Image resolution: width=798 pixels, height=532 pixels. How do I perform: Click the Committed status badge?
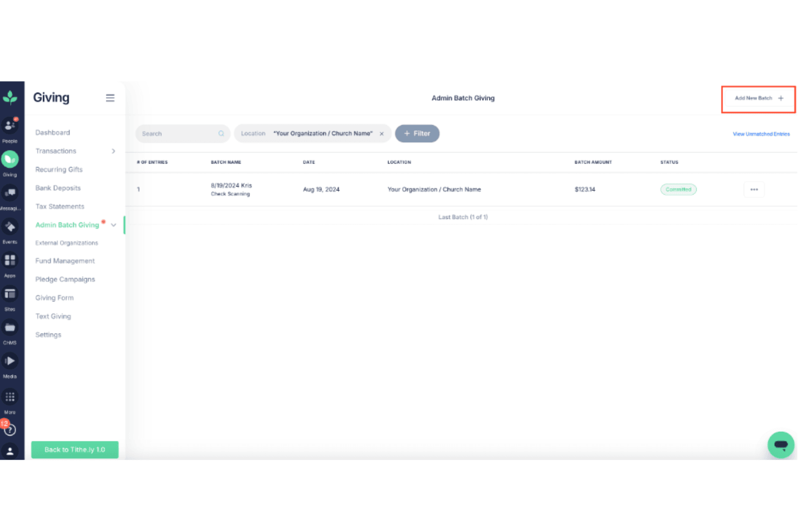tap(678, 189)
